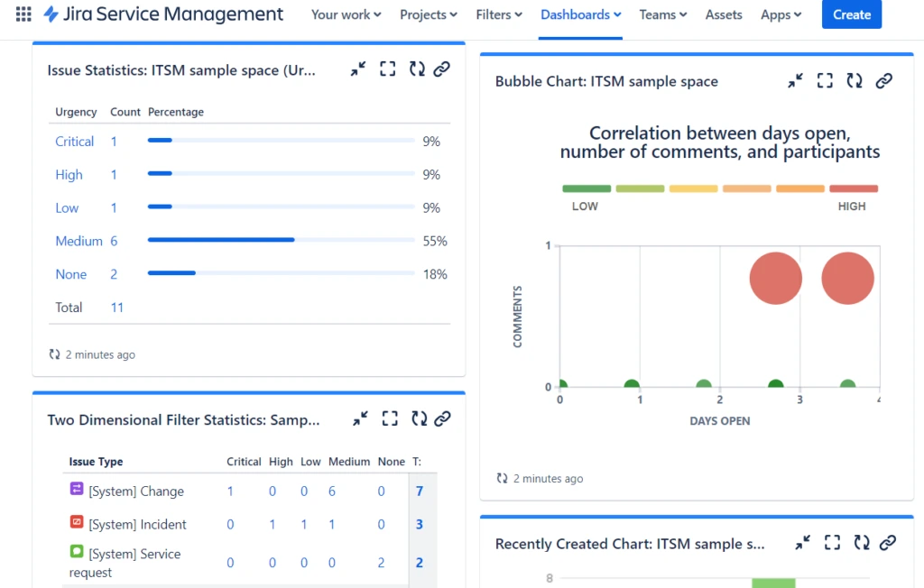The width and height of the screenshot is (924, 588).
Task: Open [System] Change total count 7
Action: coord(419,491)
